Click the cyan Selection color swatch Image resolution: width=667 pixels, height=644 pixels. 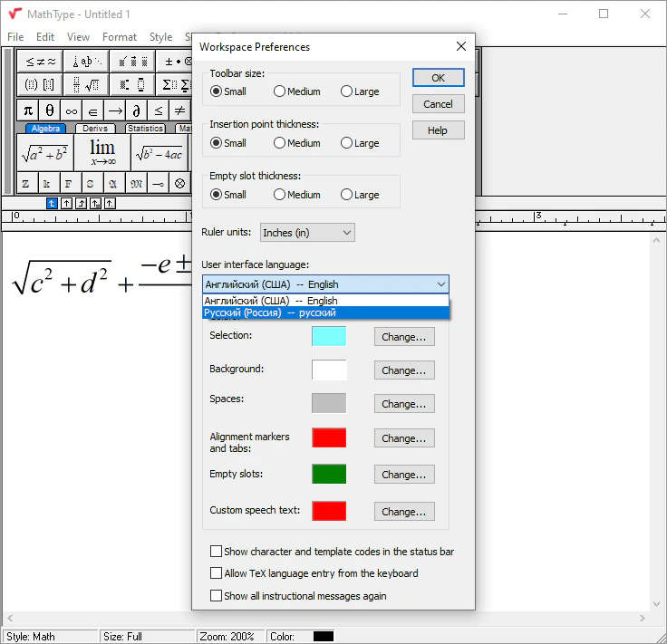(329, 336)
